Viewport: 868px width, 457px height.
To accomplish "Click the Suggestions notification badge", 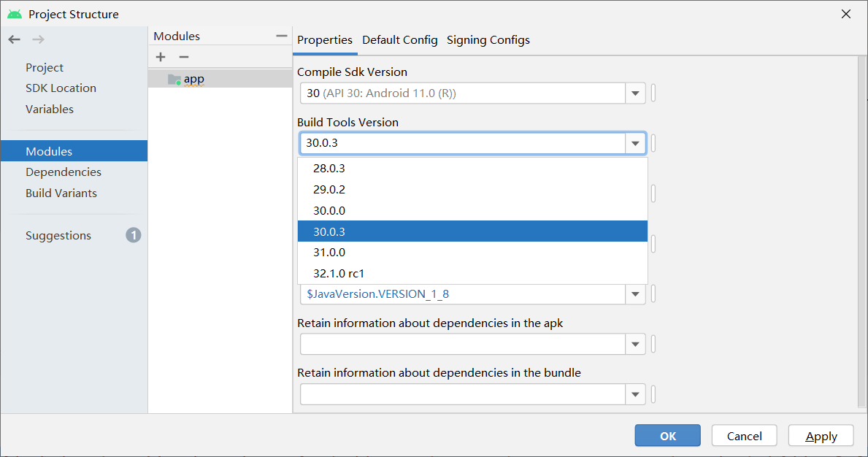I will tap(133, 235).
